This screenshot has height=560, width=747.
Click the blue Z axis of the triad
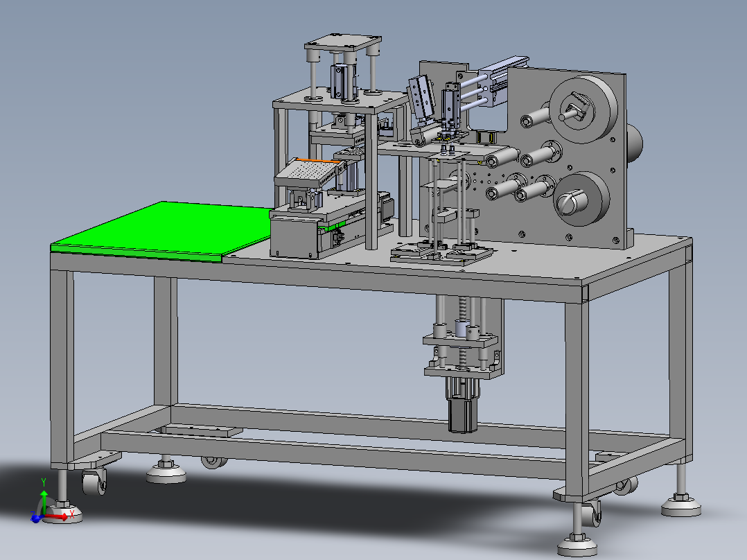[36, 518]
